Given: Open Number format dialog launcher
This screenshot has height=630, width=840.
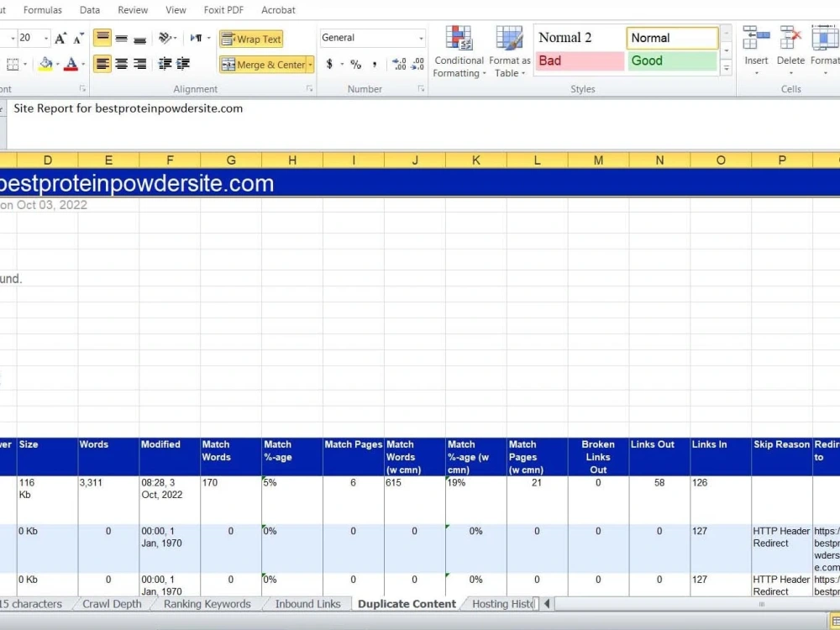Looking at the screenshot, I should (421, 89).
